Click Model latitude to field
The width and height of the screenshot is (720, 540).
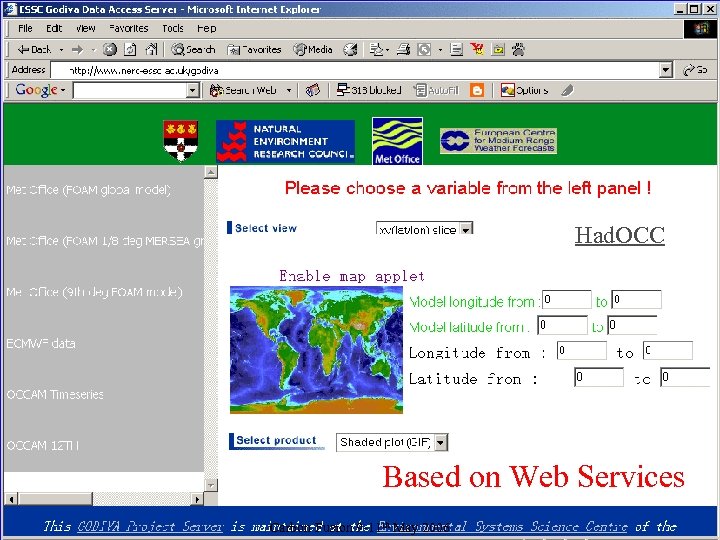coord(632,325)
